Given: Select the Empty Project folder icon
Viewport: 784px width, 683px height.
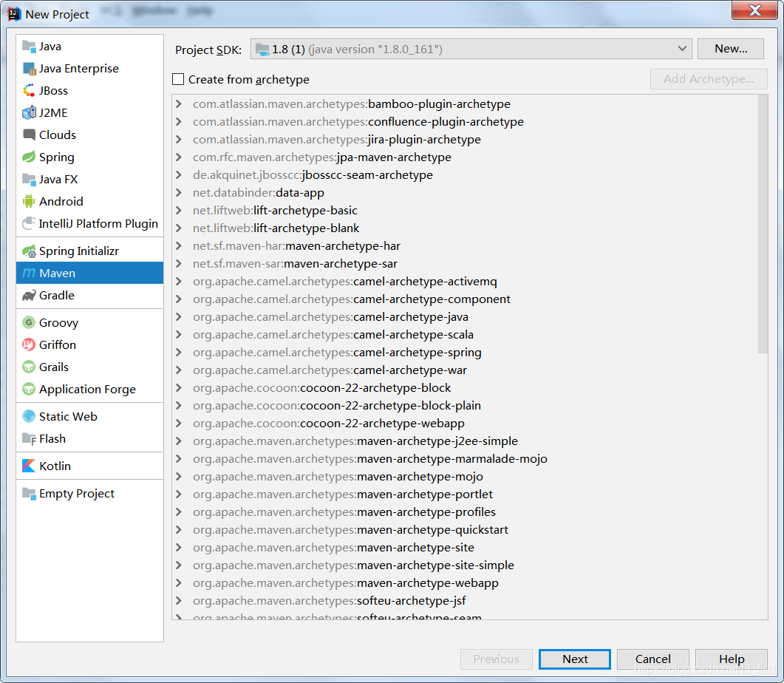Looking at the screenshot, I should click(x=29, y=494).
